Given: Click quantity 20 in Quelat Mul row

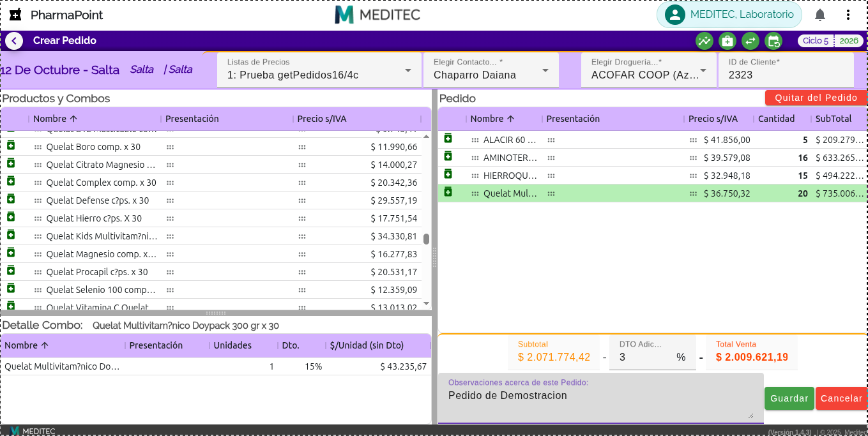Looking at the screenshot, I should click(x=803, y=193).
